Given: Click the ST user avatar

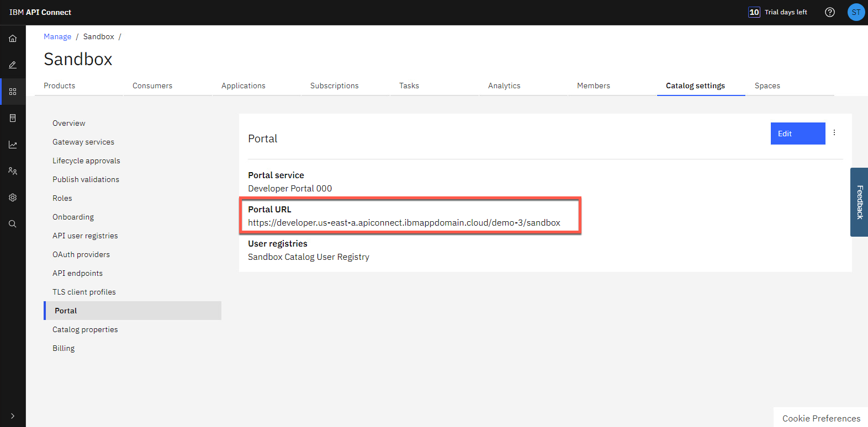Looking at the screenshot, I should 855,12.
